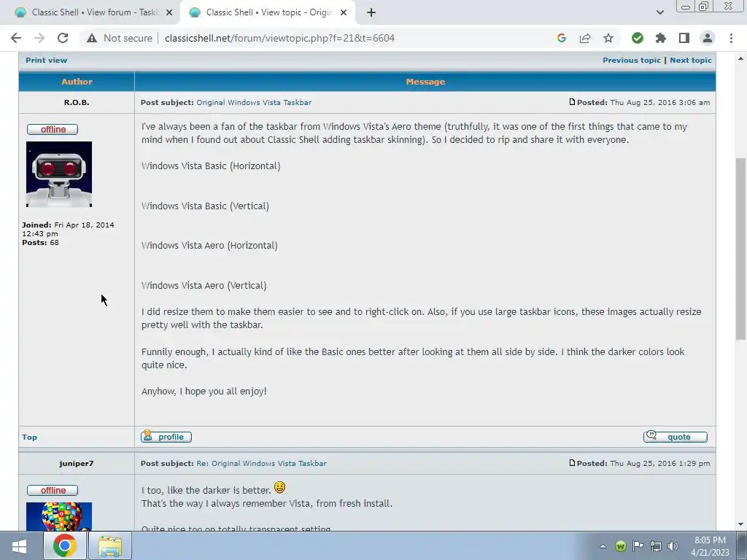Click the username juniper7
This screenshot has width=747, height=560.
[76, 463]
